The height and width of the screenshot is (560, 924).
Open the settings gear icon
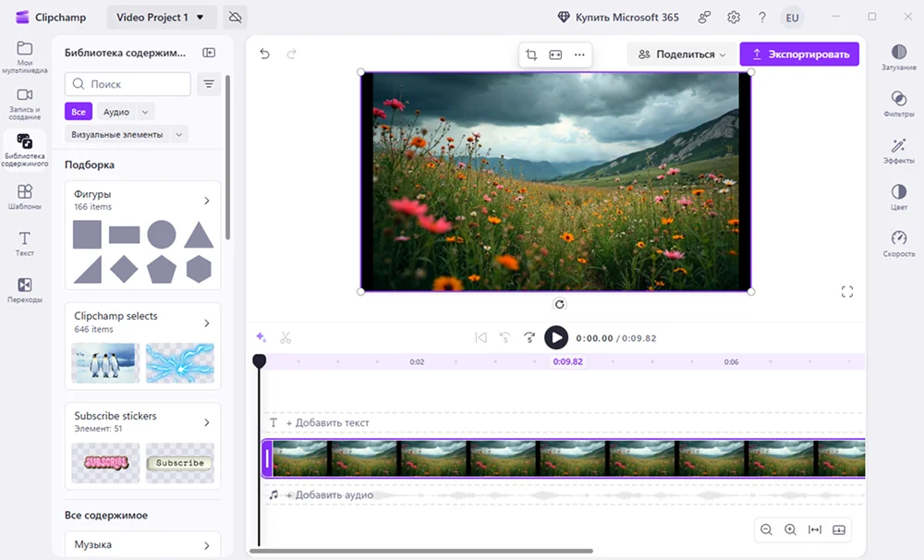click(733, 17)
